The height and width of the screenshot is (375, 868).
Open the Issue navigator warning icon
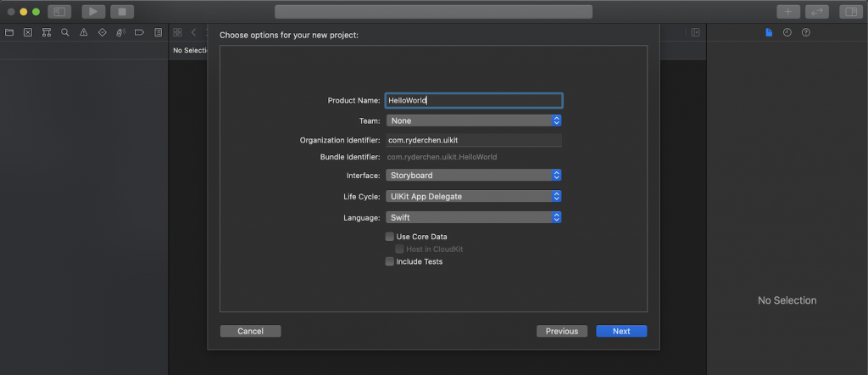coord(83,32)
